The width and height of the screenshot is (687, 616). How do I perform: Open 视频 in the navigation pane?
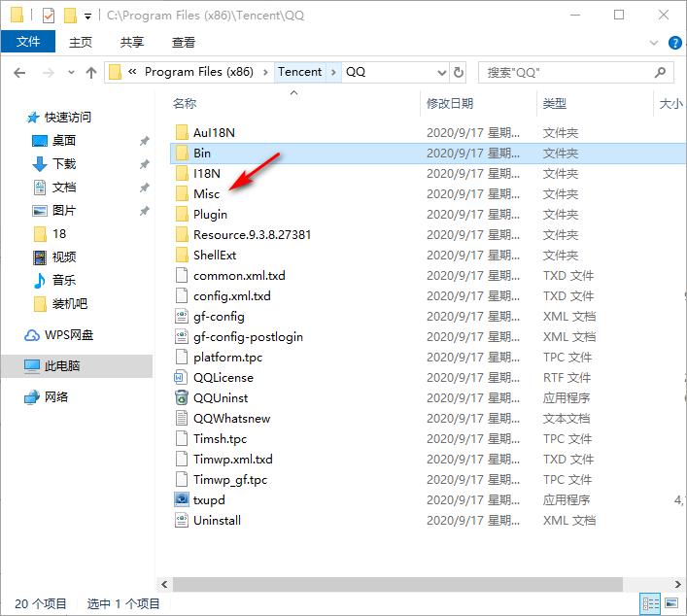64,257
